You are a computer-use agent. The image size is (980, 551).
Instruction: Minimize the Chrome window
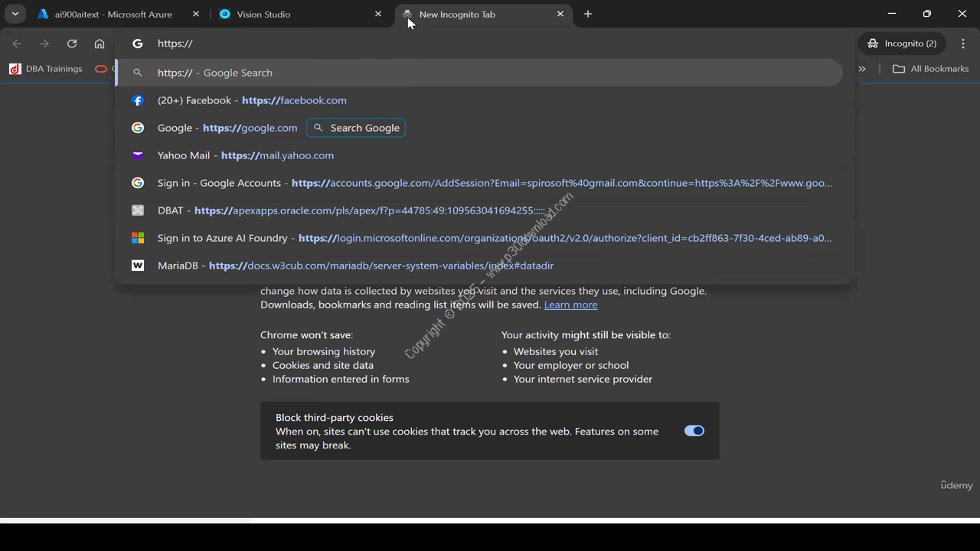(x=892, y=14)
